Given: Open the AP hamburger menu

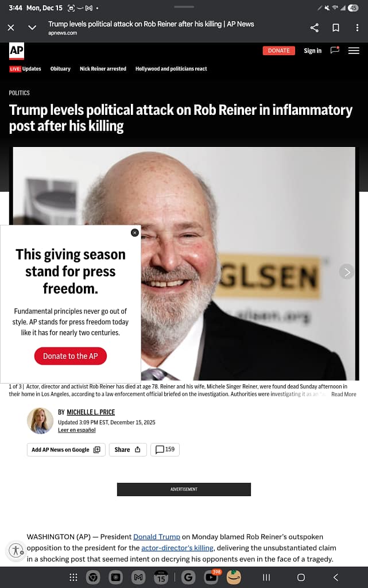Looking at the screenshot, I should (x=354, y=51).
